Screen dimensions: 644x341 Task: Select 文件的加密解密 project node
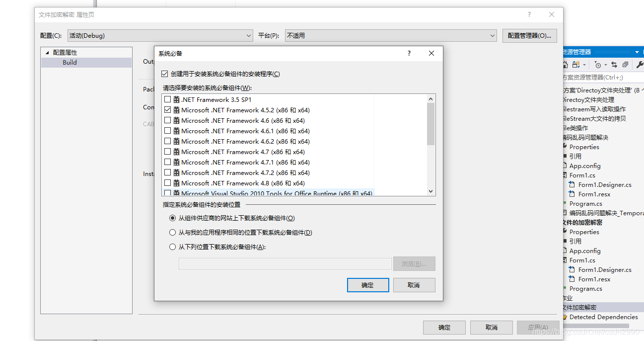coord(582,222)
